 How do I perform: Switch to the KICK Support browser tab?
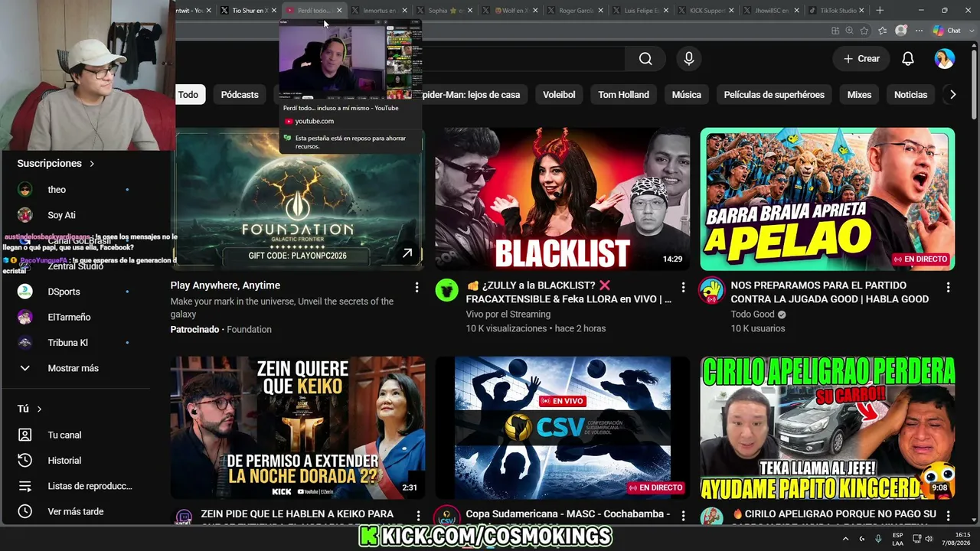point(707,11)
